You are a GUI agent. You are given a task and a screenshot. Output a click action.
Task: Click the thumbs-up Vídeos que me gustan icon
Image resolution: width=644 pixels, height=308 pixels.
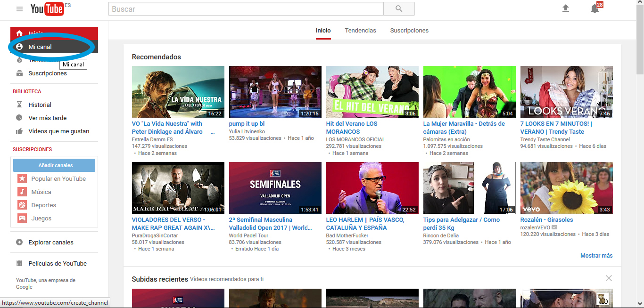pos(19,131)
